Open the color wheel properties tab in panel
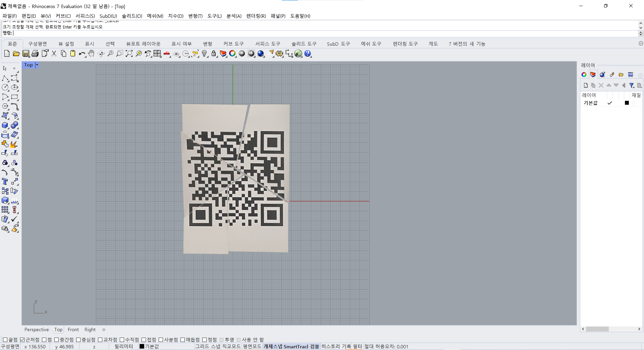This screenshot has width=644, height=350. [x=584, y=75]
